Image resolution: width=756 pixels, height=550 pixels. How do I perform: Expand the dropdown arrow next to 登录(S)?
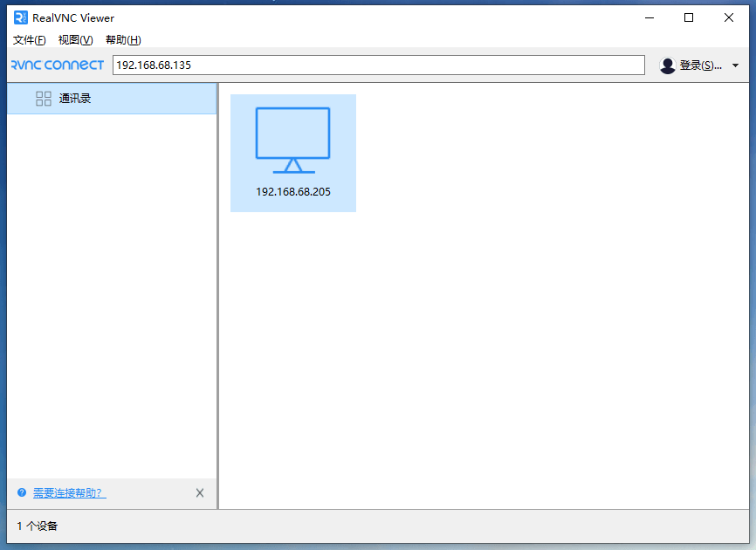[x=735, y=65]
